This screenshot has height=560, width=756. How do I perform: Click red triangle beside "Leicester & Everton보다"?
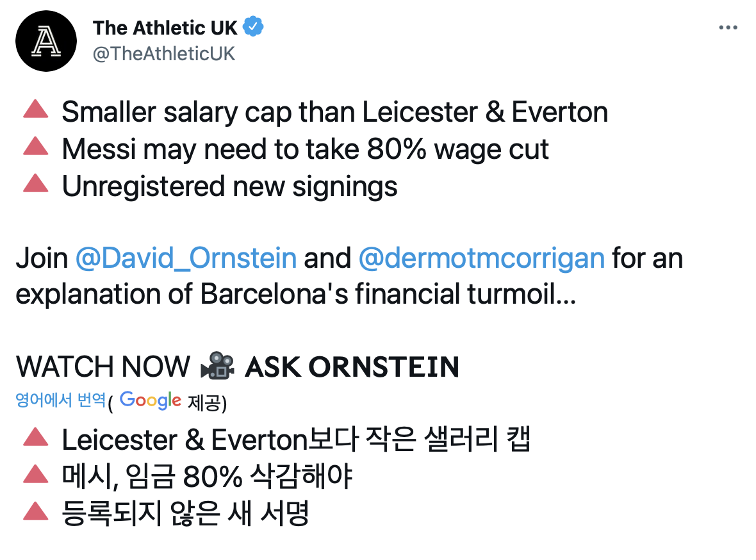pos(35,440)
